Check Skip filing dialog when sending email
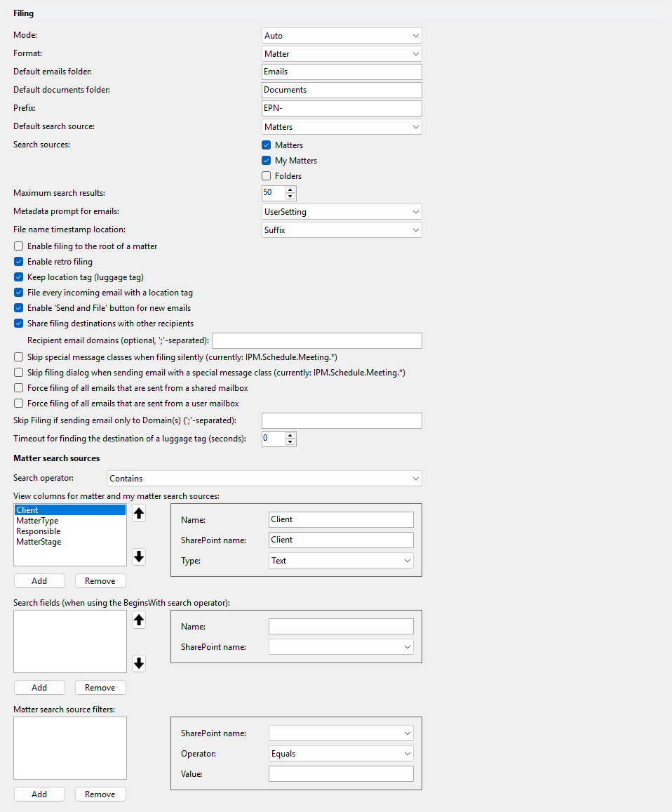Image resolution: width=672 pixels, height=812 pixels. click(19, 373)
